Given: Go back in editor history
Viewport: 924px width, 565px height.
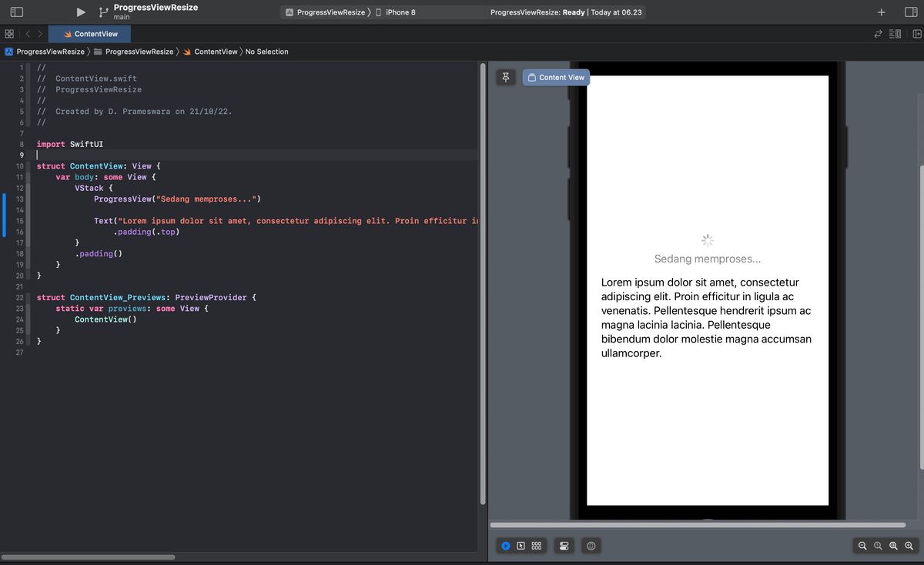Looking at the screenshot, I should [27, 34].
